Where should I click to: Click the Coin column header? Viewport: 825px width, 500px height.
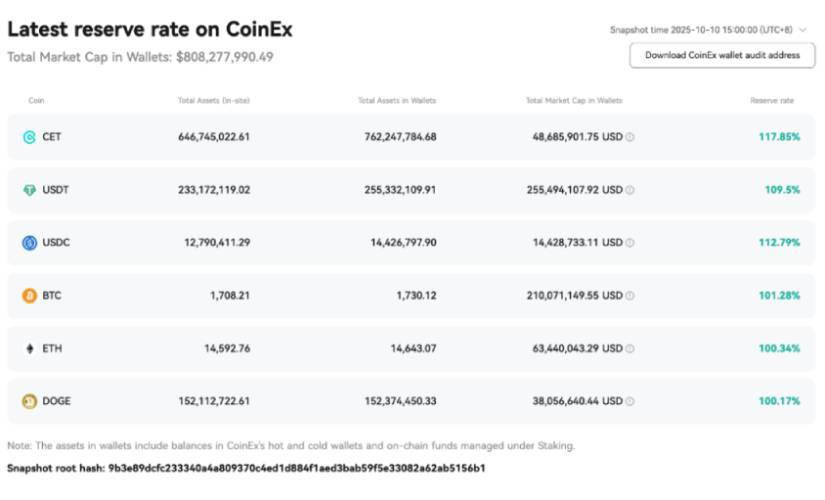tap(36, 101)
